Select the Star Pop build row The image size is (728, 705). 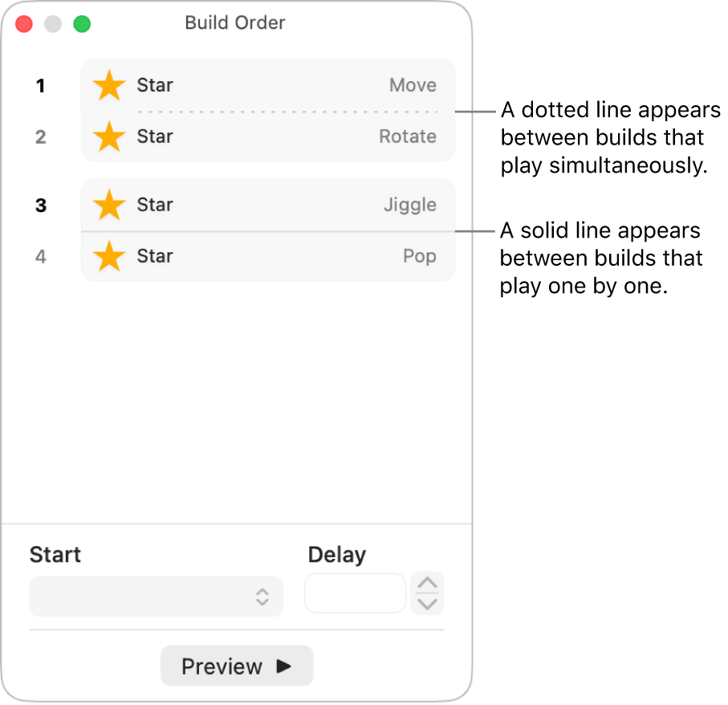click(265, 256)
